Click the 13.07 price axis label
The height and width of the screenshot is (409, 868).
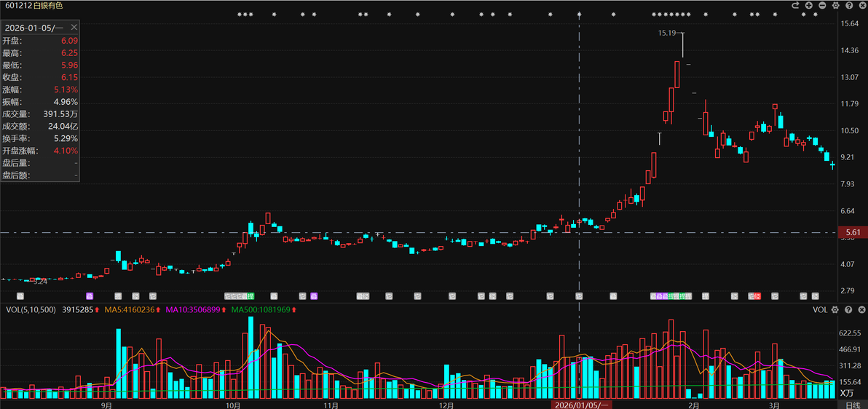tap(849, 77)
